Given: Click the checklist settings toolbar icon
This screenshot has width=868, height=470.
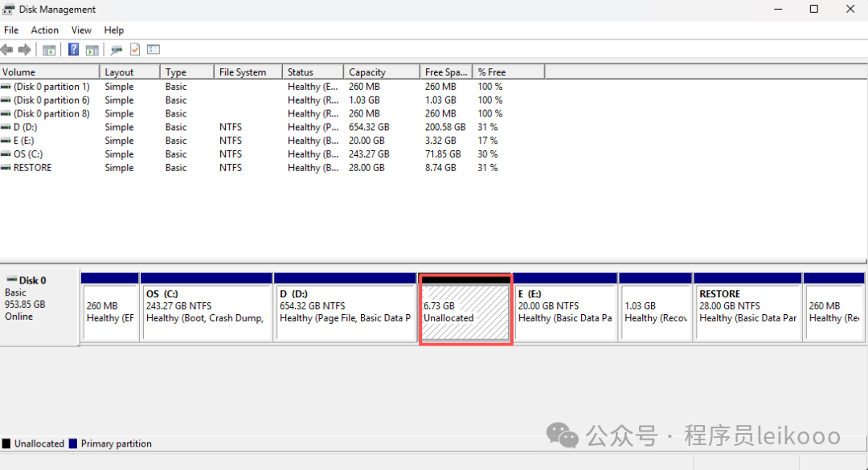Looking at the screenshot, I should coord(154,50).
